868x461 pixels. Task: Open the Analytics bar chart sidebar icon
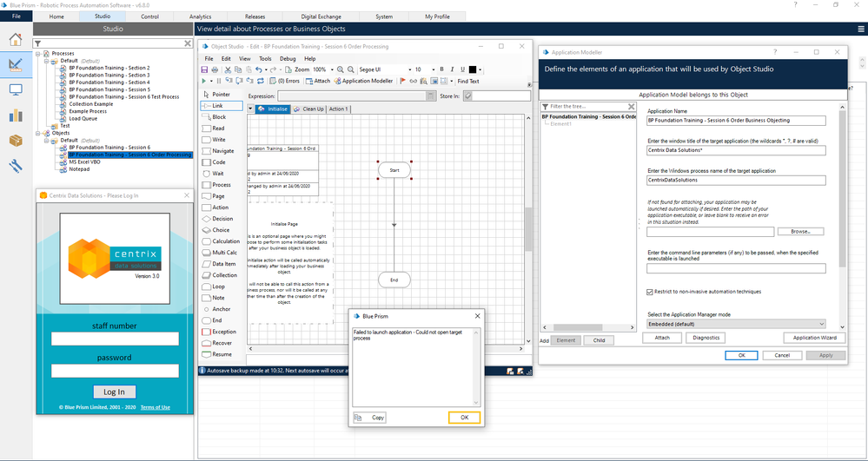click(x=16, y=115)
